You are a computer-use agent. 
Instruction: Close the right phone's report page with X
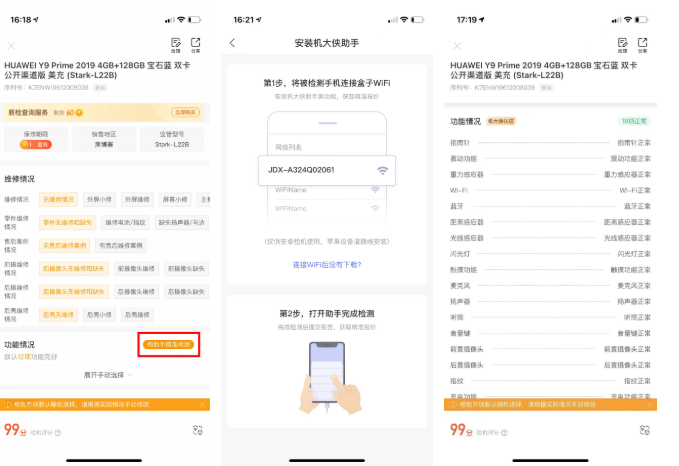tap(457, 45)
